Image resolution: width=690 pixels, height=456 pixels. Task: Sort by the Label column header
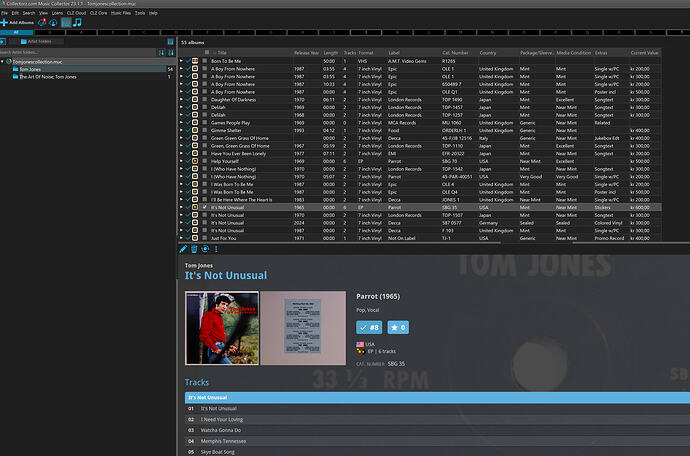[x=394, y=53]
